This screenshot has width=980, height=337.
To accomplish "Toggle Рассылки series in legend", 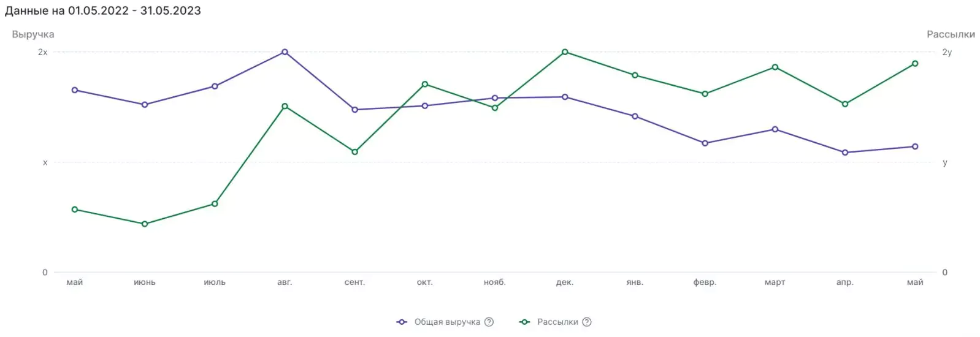I will pos(557,322).
